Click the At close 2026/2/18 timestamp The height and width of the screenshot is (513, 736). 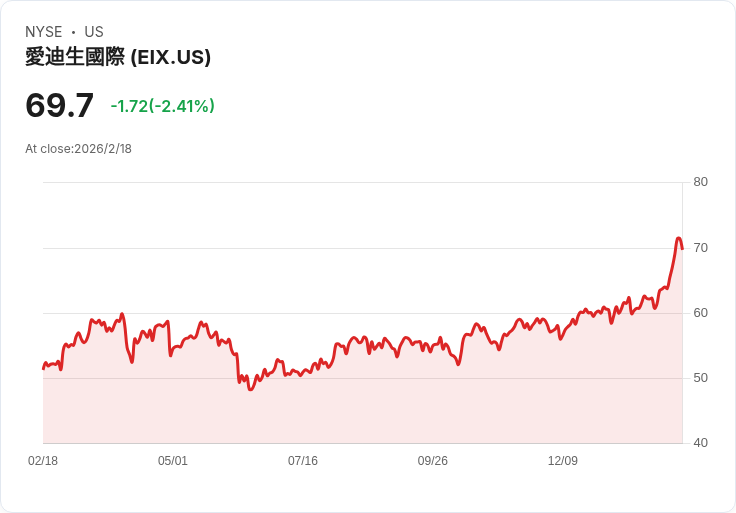pyautogui.click(x=78, y=149)
